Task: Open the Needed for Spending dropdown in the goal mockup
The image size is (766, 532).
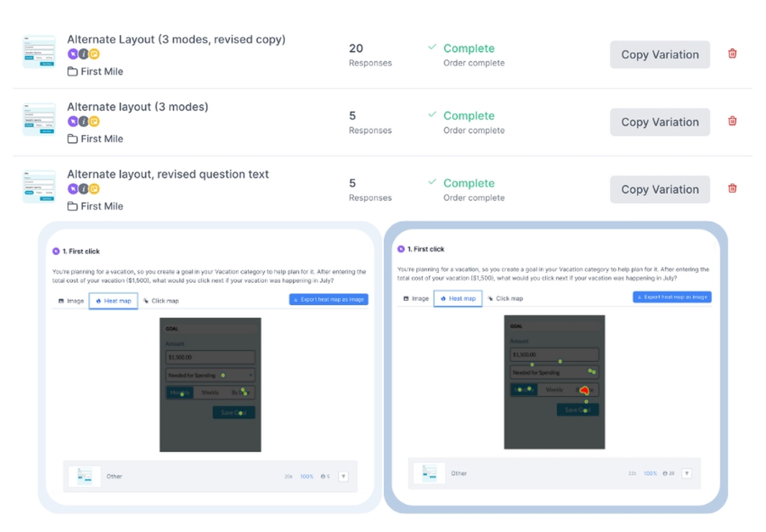Action: [x=210, y=375]
